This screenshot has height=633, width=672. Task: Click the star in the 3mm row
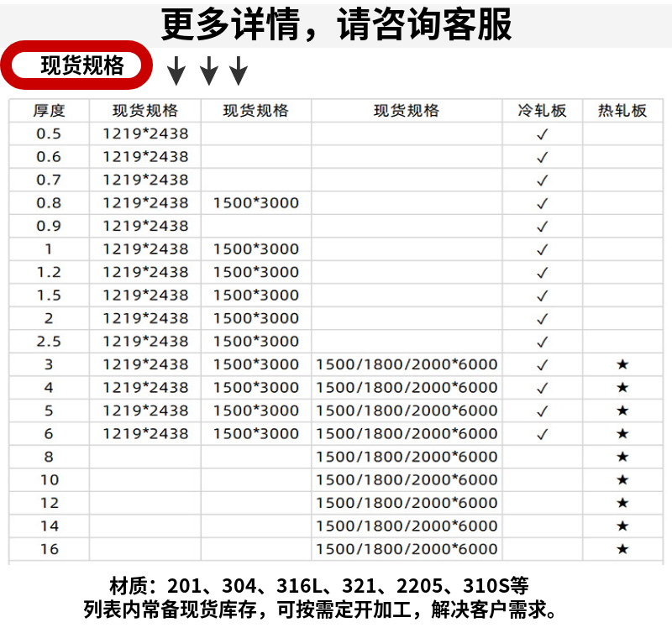(622, 364)
